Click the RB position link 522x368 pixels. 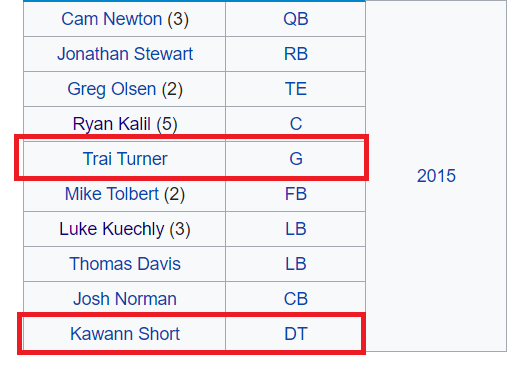click(x=296, y=54)
